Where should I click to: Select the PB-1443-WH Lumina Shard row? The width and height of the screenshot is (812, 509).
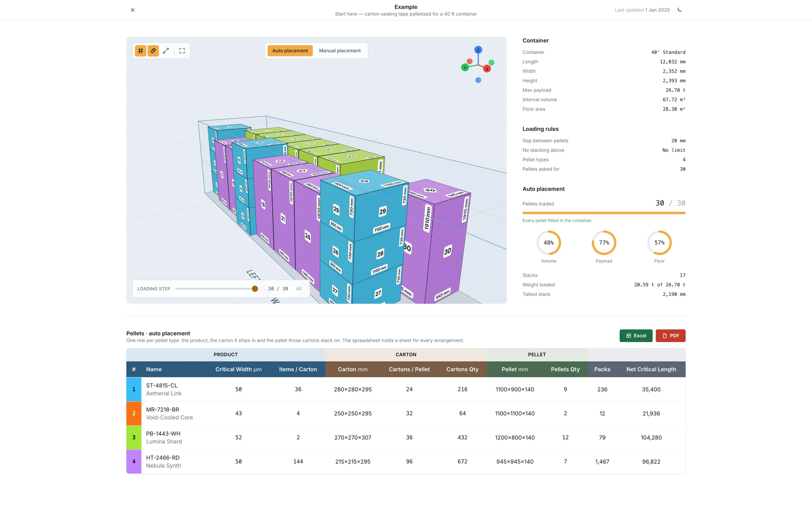pyautogui.click(x=406, y=437)
